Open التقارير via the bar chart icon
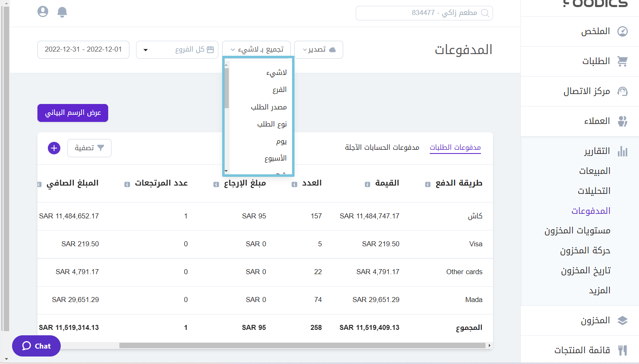This screenshot has width=639, height=364. (623, 151)
